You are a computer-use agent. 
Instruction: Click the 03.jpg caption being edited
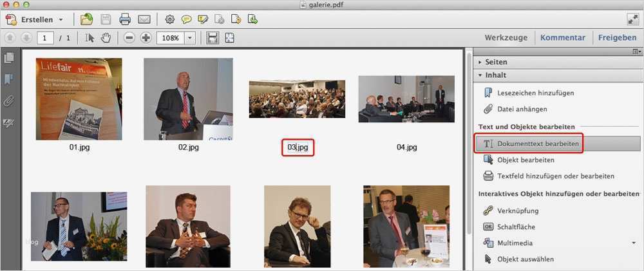point(298,147)
